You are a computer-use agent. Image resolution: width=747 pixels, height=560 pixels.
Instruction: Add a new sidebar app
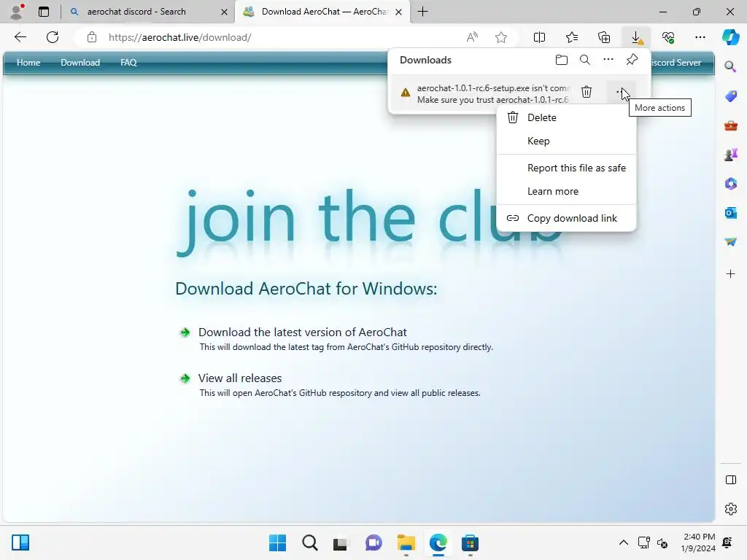point(730,274)
